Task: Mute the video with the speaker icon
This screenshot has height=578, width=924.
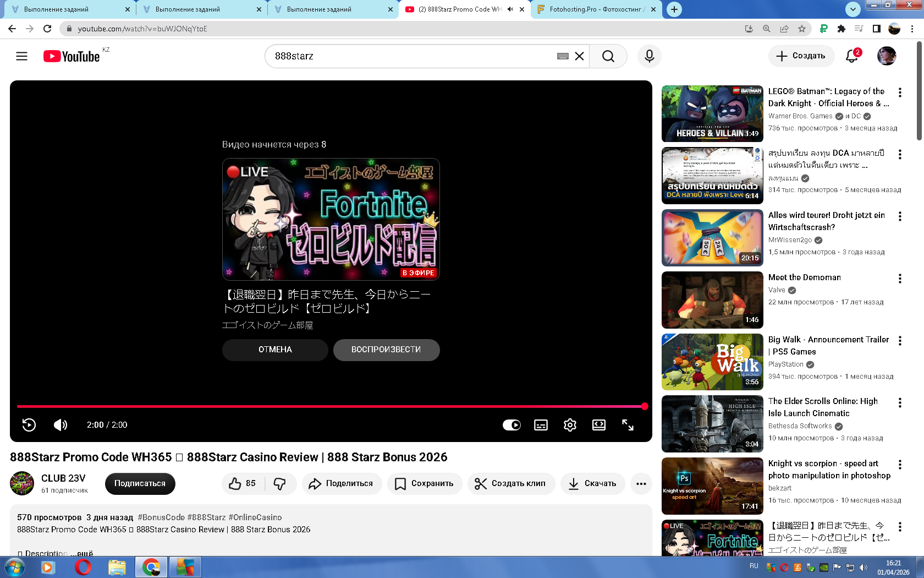Action: coord(61,425)
